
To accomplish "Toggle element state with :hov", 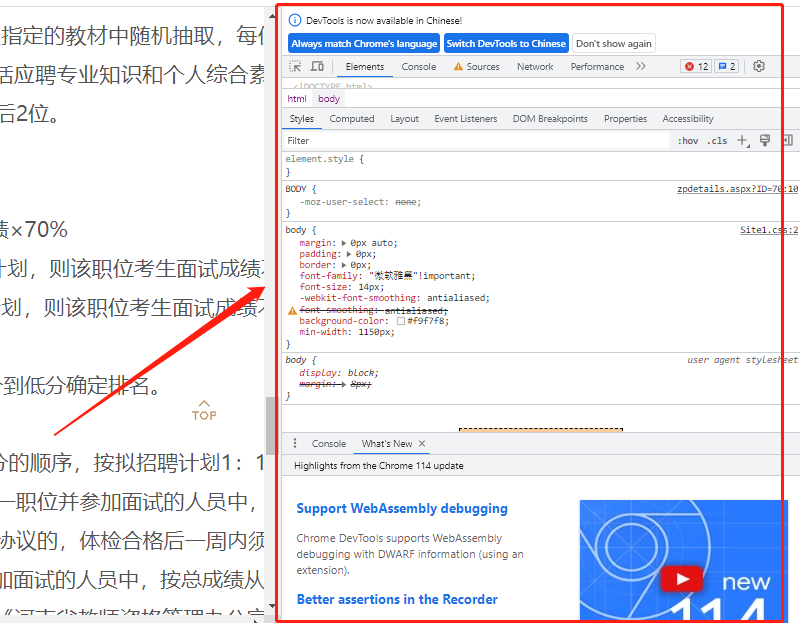I will (686, 140).
